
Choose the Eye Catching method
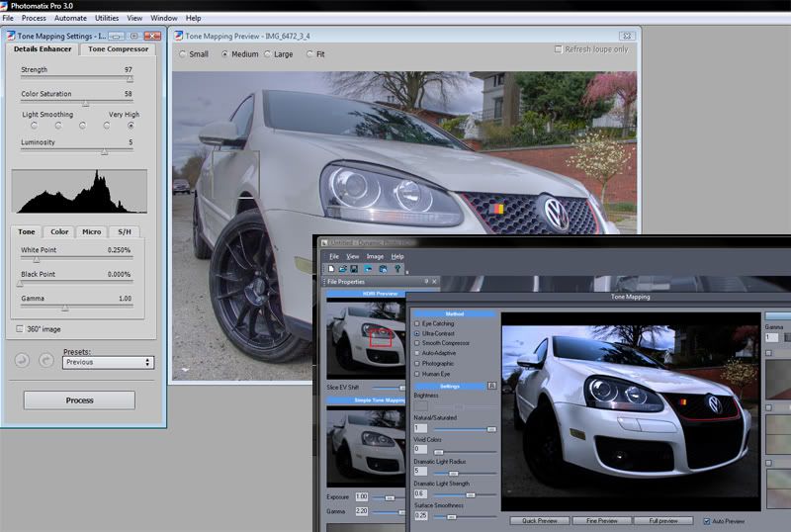(x=416, y=323)
